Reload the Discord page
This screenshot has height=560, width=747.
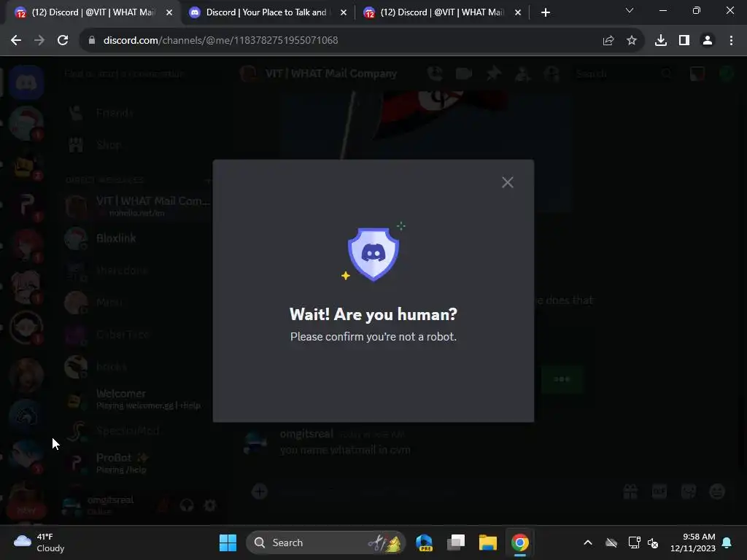[63, 41]
